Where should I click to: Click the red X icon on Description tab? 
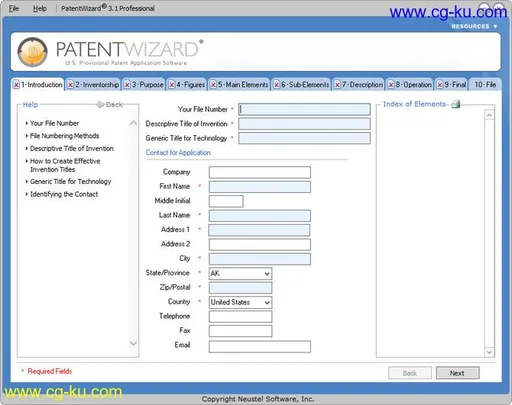[337, 85]
